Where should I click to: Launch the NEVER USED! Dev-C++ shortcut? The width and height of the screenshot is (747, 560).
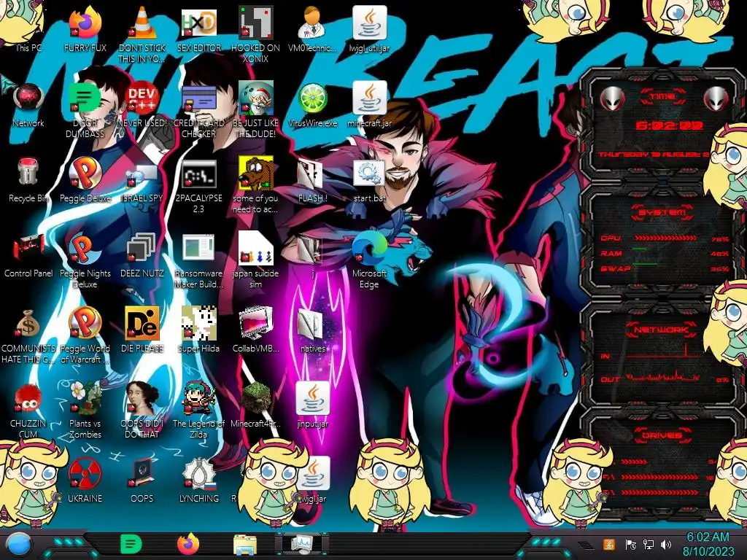(142, 104)
